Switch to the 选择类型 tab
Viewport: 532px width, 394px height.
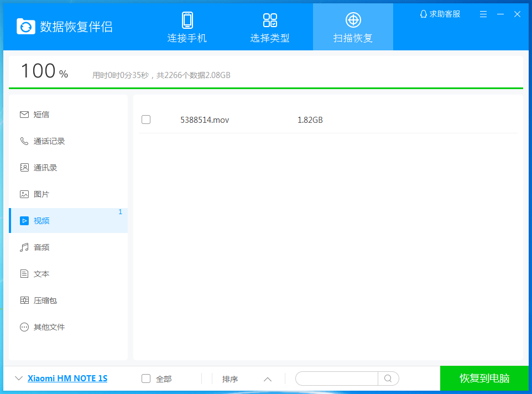coord(270,27)
